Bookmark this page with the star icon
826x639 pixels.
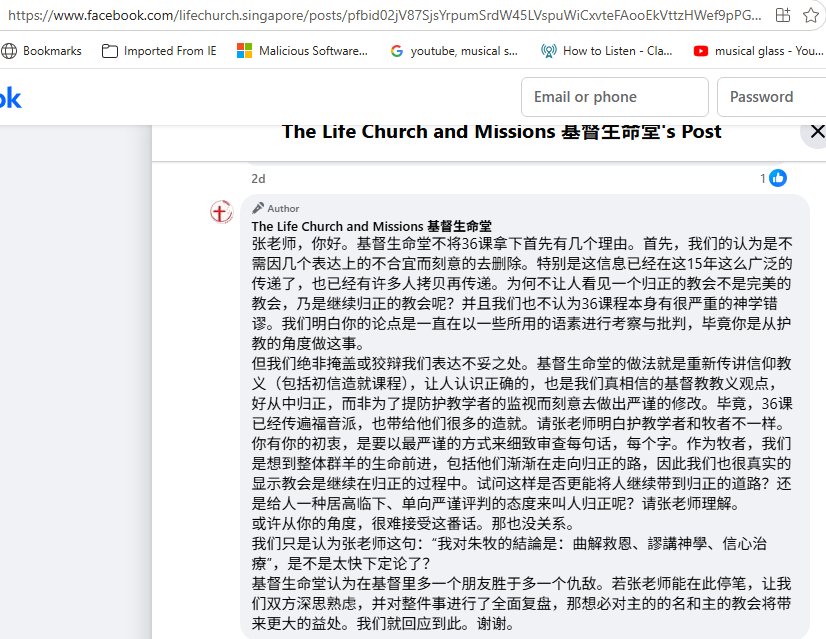coord(811,15)
